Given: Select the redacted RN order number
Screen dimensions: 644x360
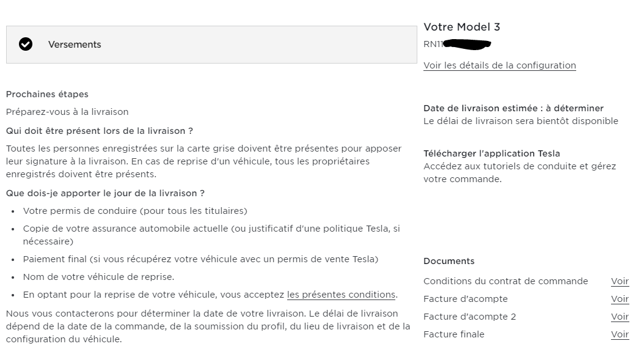Looking at the screenshot, I should [457, 44].
